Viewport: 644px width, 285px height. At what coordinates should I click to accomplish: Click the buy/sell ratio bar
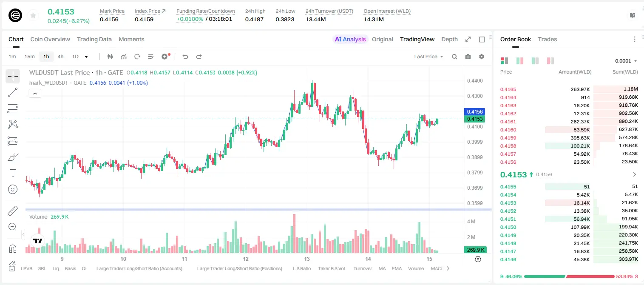click(x=569, y=276)
